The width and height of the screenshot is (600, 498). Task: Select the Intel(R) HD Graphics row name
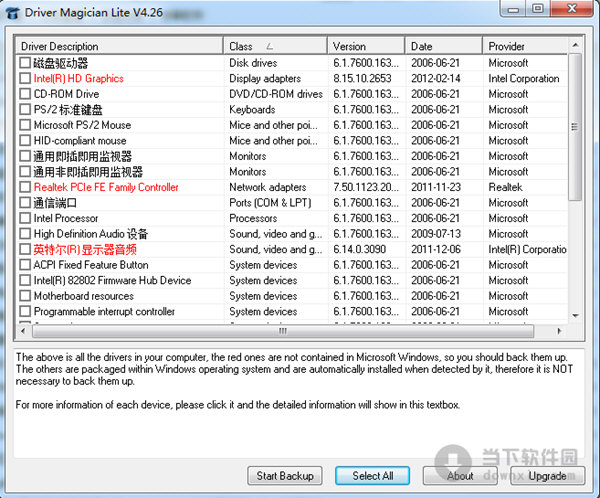(79, 78)
